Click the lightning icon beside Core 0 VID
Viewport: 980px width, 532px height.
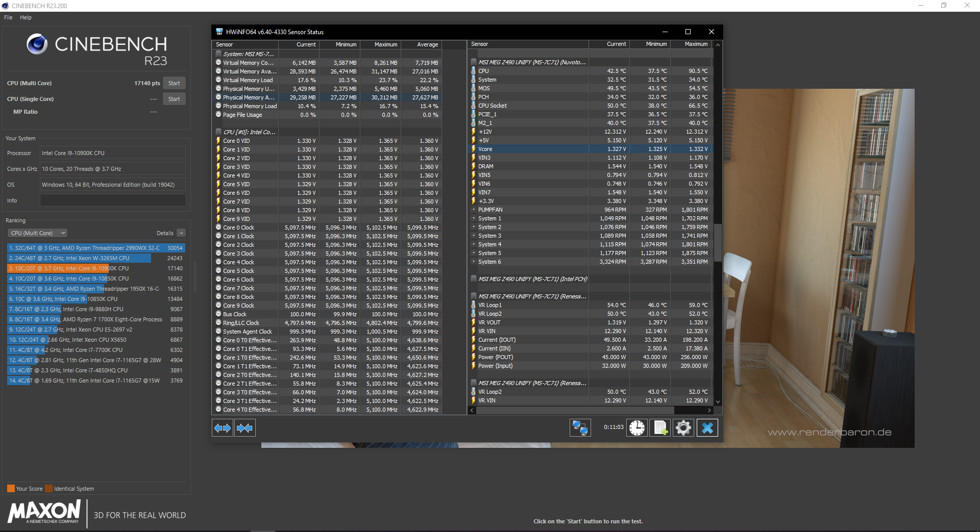click(218, 141)
